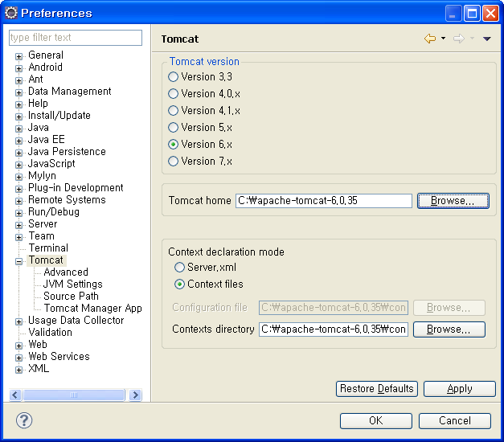504x442 pixels.
Task: Expand the XML tree node
Action: click(19, 370)
